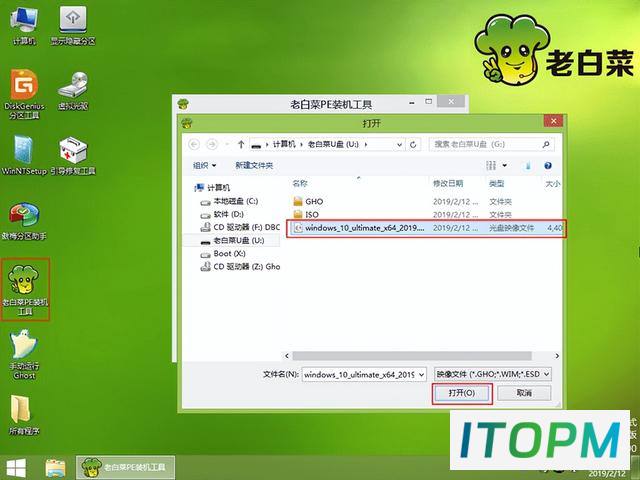The width and height of the screenshot is (640, 480).
Task: Toggle the preview pane icon
Action: (x=528, y=165)
